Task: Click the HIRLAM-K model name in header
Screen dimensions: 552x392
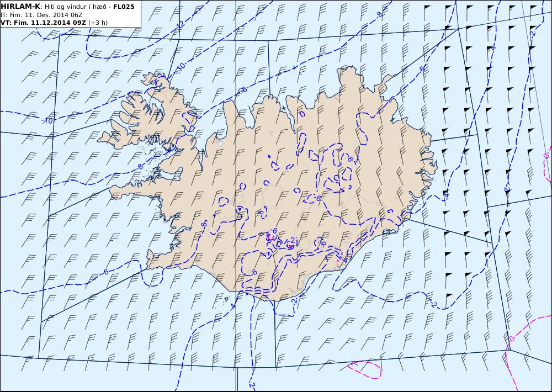Action: point(20,7)
